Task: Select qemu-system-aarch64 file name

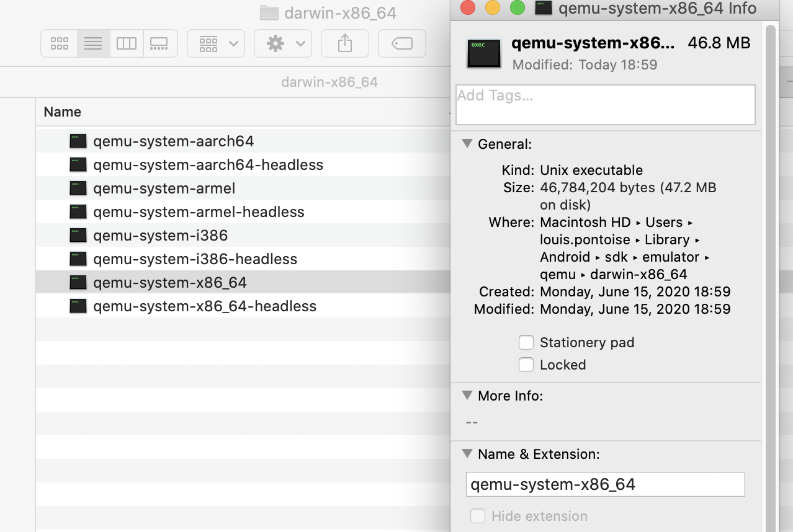Action: click(x=174, y=141)
